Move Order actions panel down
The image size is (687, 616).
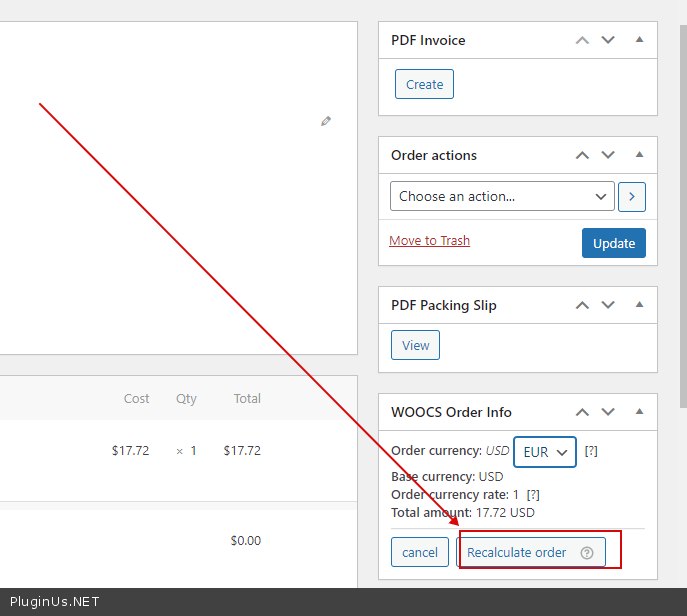pos(608,155)
